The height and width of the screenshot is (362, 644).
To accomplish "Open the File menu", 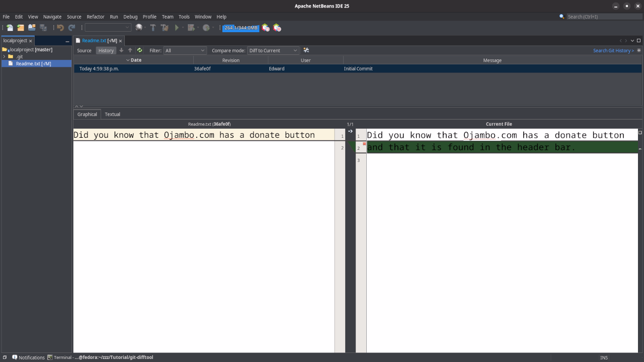I will tap(6, 17).
